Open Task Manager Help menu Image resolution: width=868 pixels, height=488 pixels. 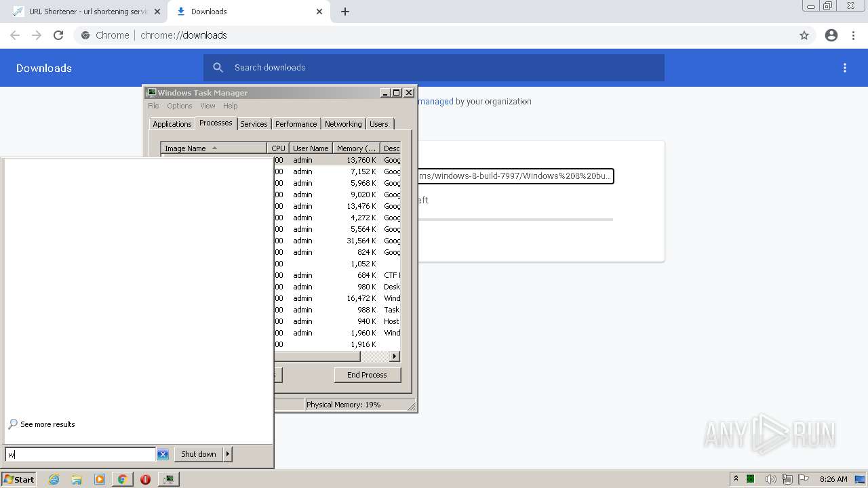coord(231,106)
